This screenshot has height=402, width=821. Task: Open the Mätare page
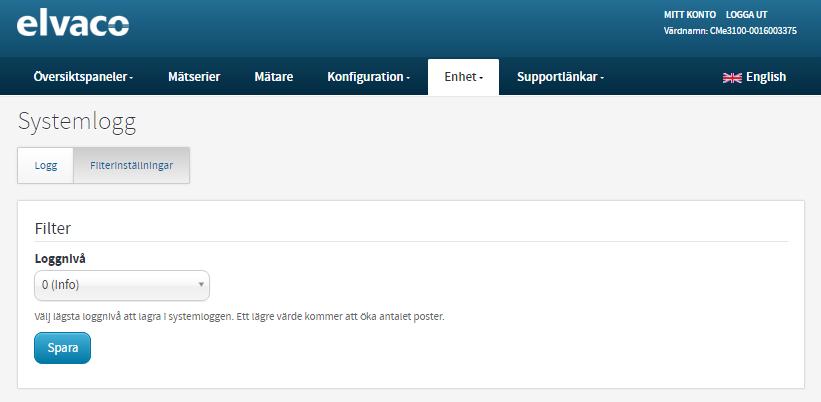coord(273,76)
